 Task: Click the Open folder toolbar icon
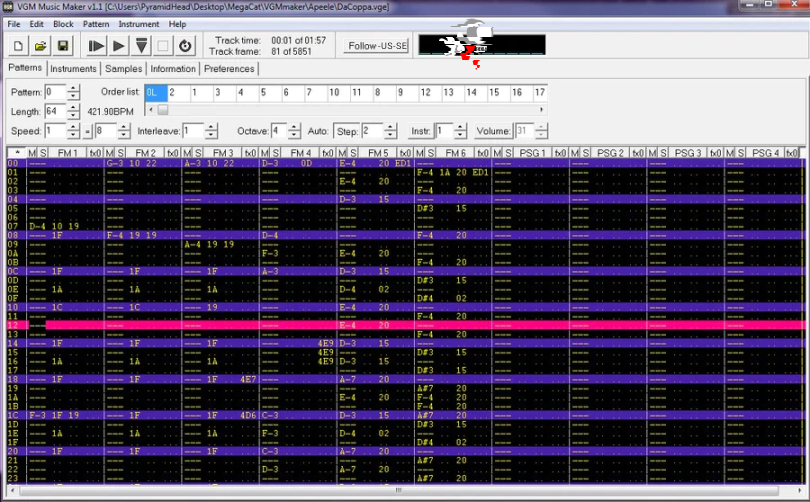tap(41, 46)
